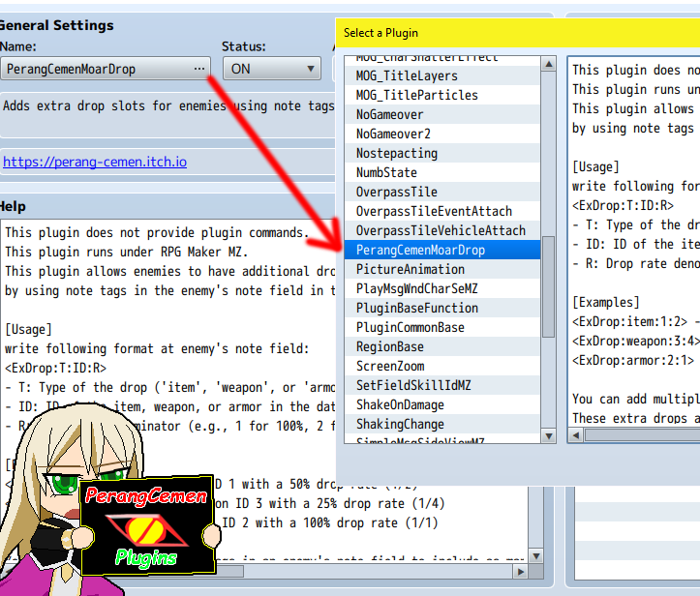Pick SetFieldSkillIdMZ plugin

[441, 385]
